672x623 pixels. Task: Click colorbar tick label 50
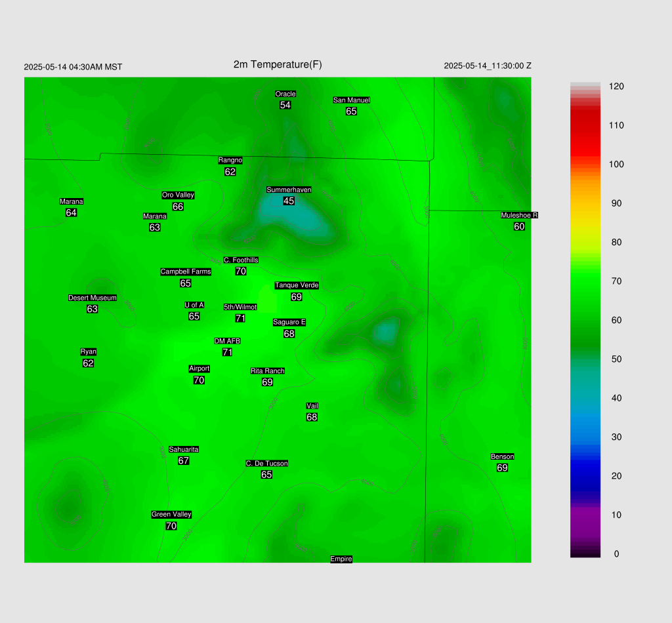(x=616, y=359)
